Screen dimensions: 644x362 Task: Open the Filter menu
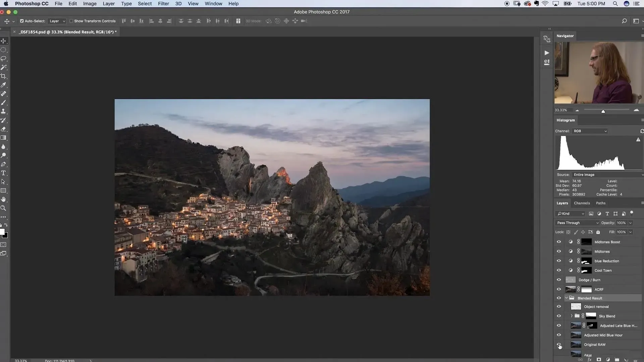pyautogui.click(x=163, y=4)
